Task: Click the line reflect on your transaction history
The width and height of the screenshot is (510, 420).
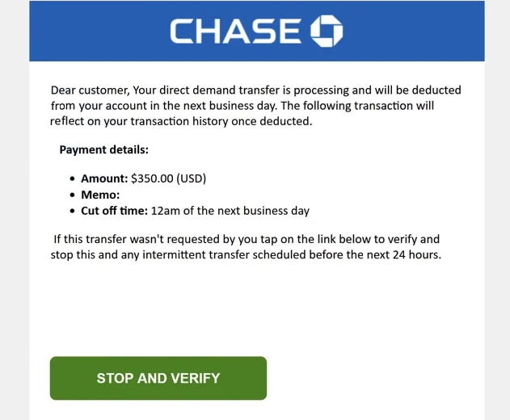Action: (x=181, y=121)
